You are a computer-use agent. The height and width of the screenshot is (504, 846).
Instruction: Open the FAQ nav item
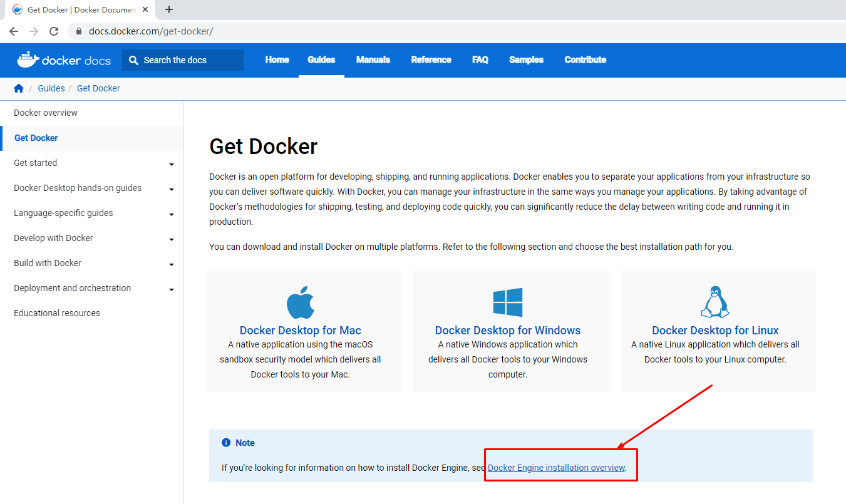(480, 60)
